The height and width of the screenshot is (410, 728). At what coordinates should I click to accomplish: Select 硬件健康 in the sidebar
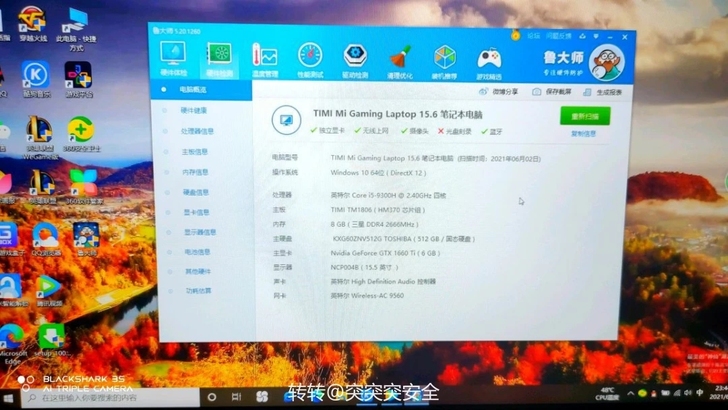pos(194,111)
